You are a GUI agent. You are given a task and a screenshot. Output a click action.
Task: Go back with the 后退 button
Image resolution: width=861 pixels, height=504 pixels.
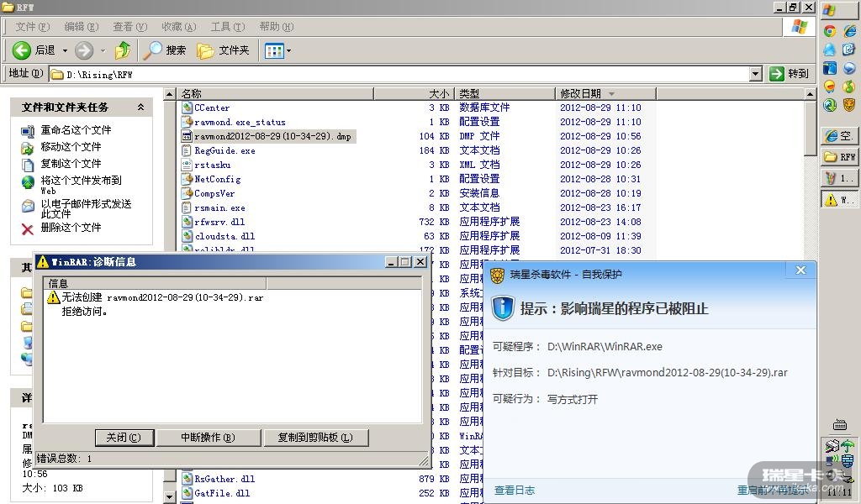[x=34, y=50]
